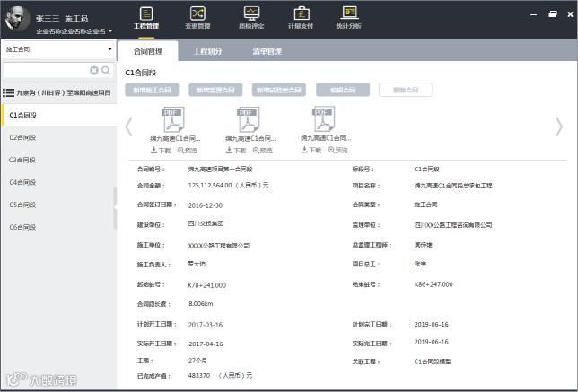Image resolution: width=578 pixels, height=392 pixels.
Task: Click the planned start date 2017-03-16
Action: pyautogui.click(x=206, y=325)
